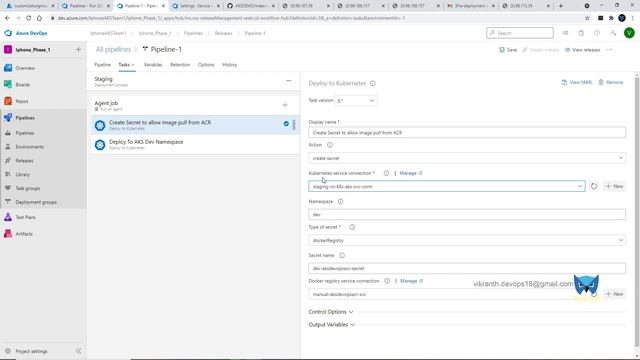Show info for the Deploy to Kubernetes title
This screenshot has height=360, width=640.
[x=373, y=83]
